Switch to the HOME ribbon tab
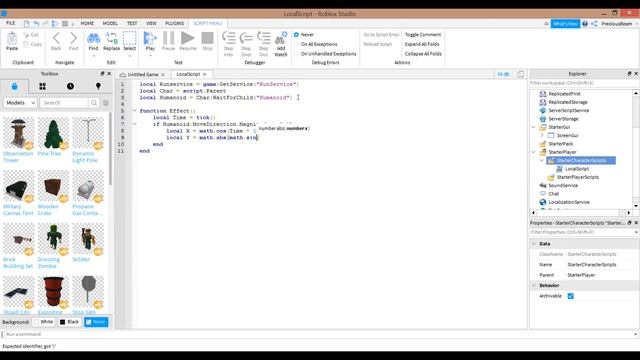Viewport: 640px width, 360px height. coord(87,23)
